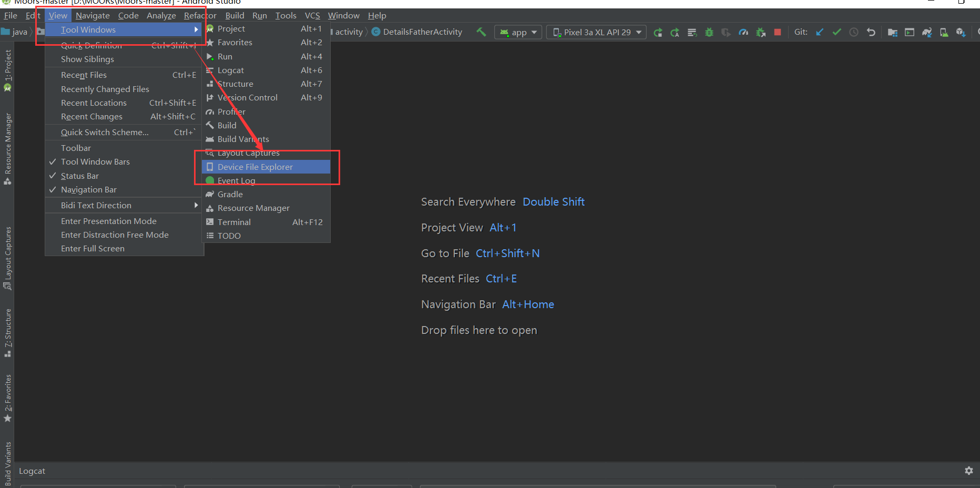
Task: Click the Debug app bug icon
Action: tap(709, 33)
